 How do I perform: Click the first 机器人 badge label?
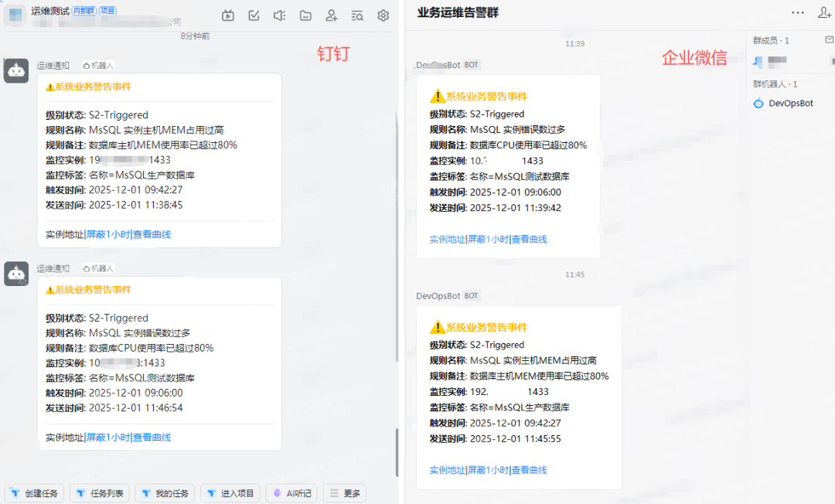click(98, 66)
